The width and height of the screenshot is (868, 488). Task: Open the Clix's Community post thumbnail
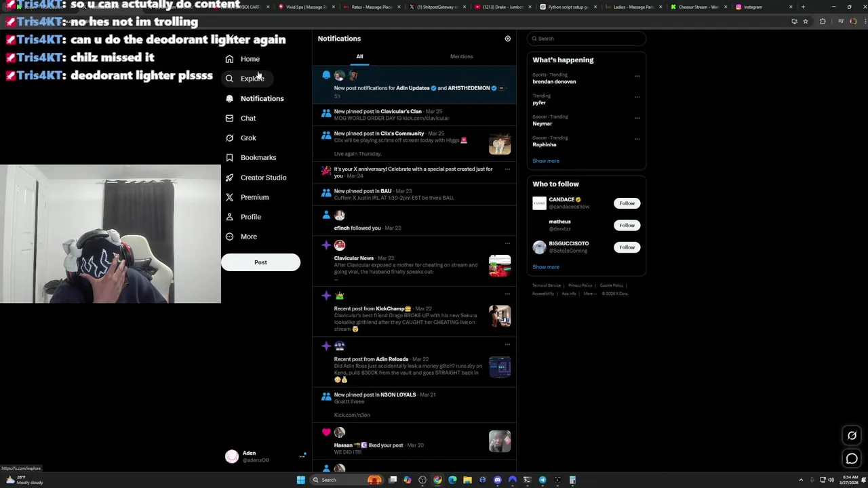tap(500, 144)
